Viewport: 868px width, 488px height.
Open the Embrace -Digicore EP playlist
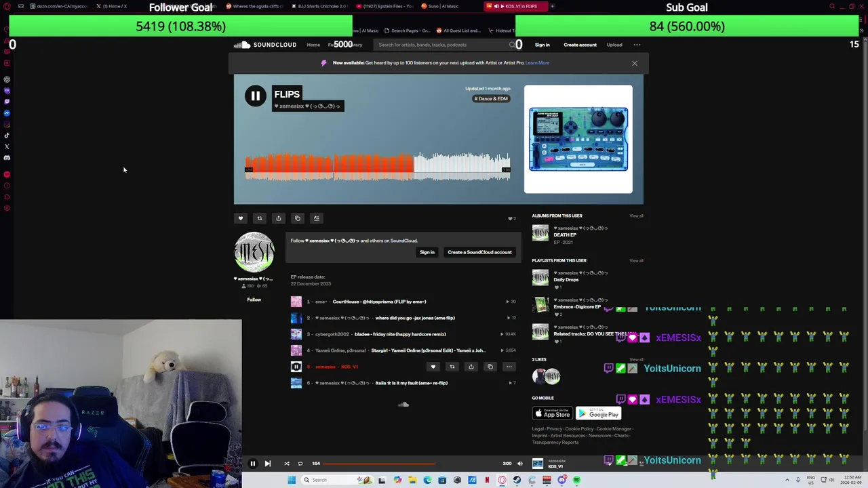577,307
